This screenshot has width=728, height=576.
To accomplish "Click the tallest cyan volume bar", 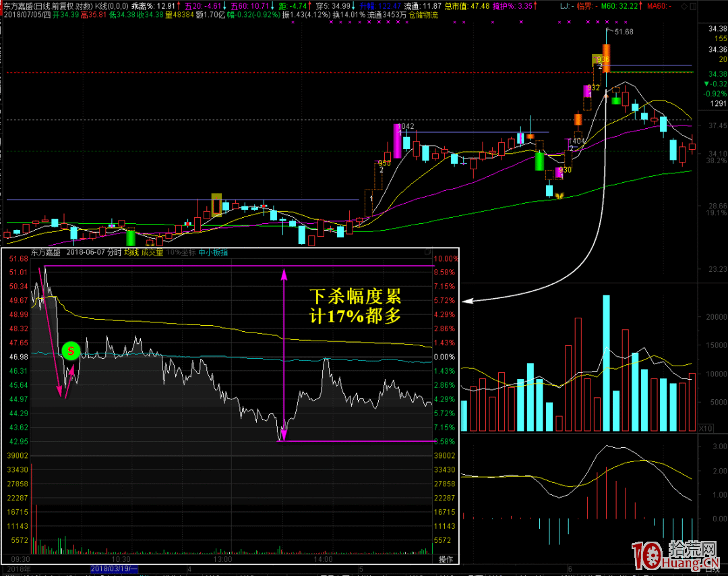I will tap(607, 363).
